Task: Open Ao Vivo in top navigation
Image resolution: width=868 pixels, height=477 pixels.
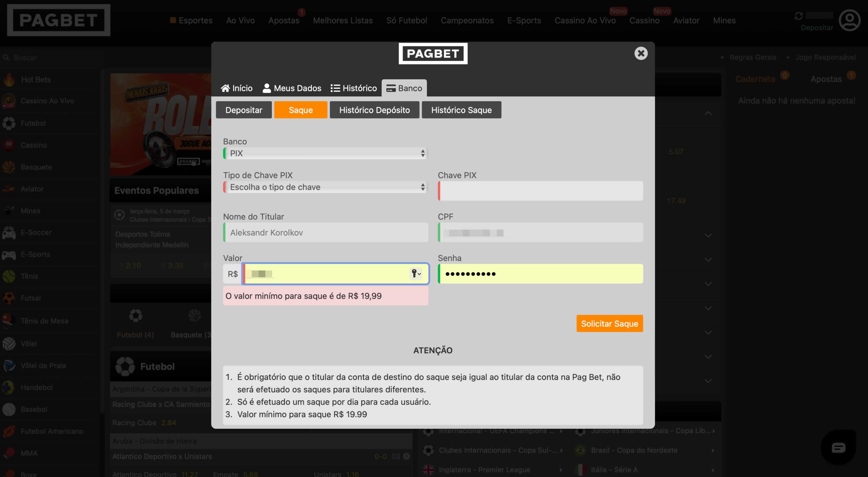Action: click(240, 20)
